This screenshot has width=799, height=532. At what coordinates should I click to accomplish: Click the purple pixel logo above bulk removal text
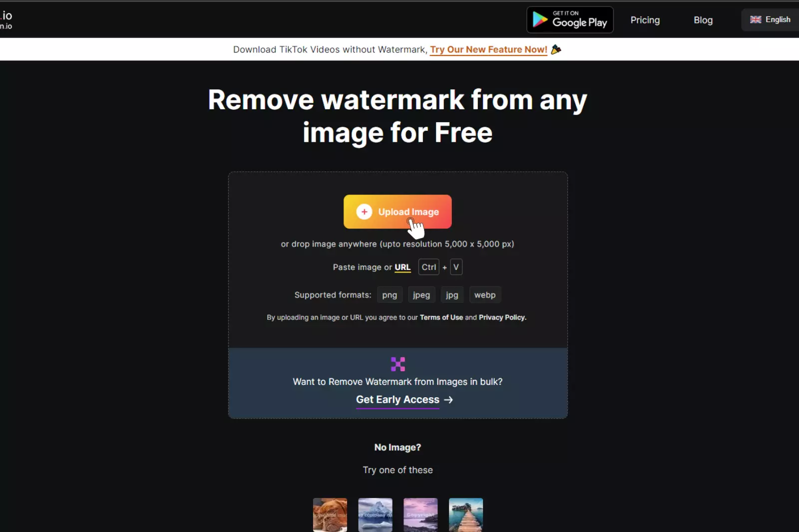point(398,364)
